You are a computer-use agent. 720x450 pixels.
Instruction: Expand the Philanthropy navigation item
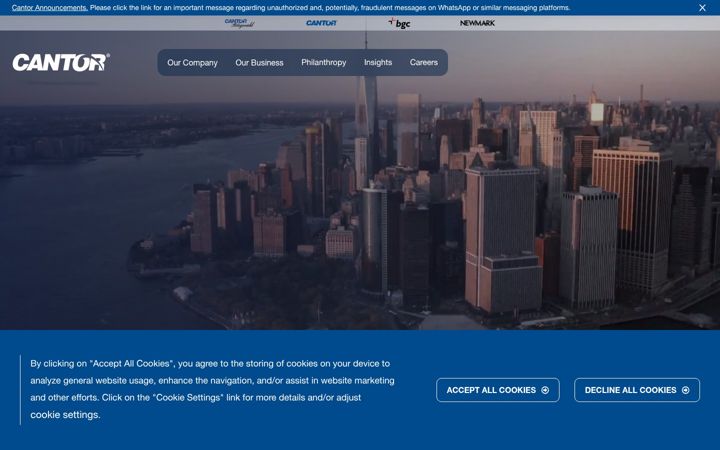[324, 62]
